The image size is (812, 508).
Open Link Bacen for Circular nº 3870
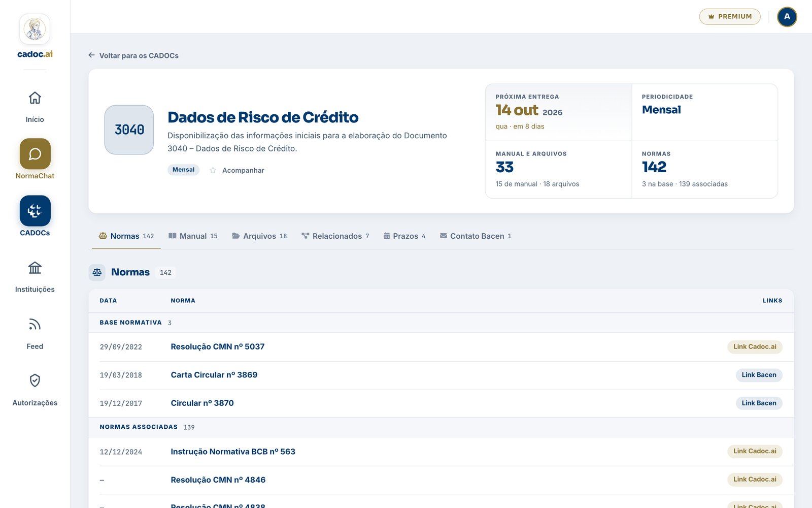(759, 403)
